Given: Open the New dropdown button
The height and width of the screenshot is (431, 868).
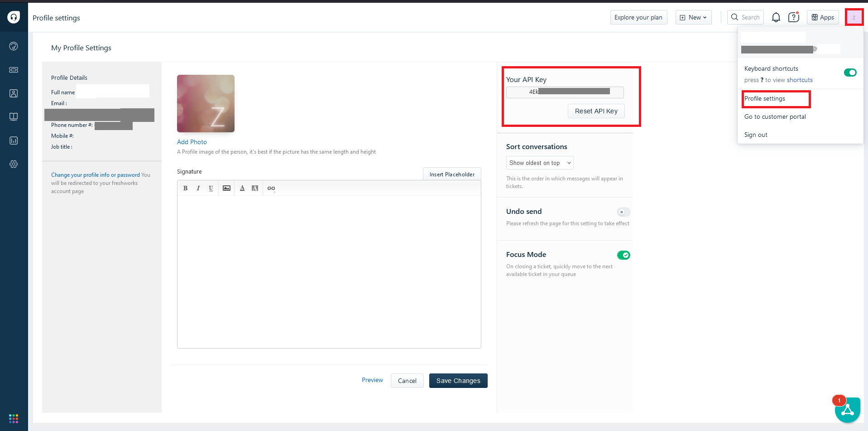Looking at the screenshot, I should click(x=693, y=17).
